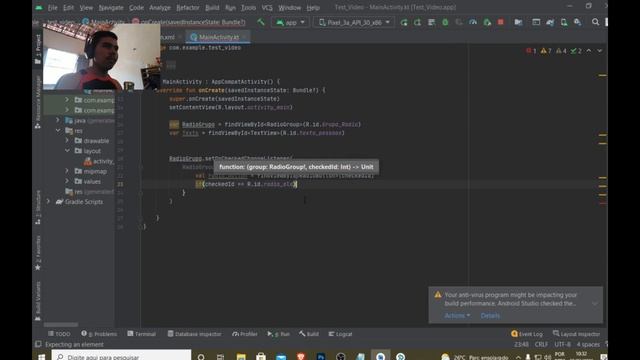
Task: Click Apply Changes and Restart Activity icon
Action: coord(417,22)
